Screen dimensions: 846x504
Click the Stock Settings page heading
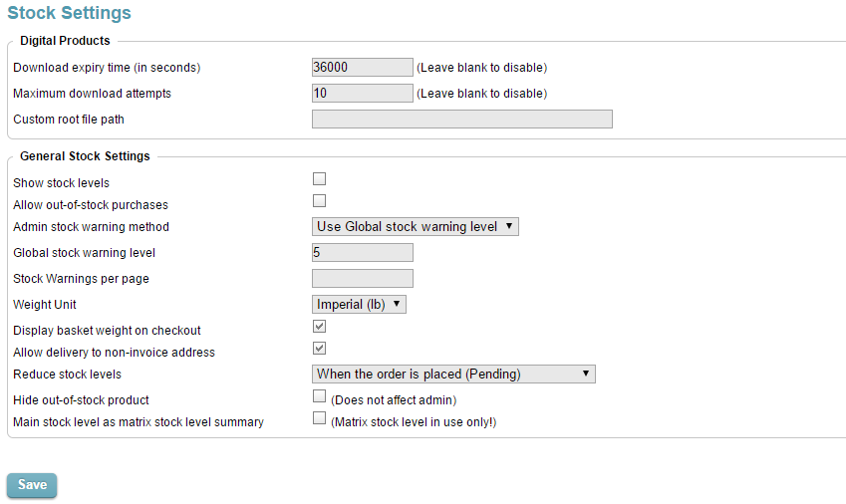click(x=69, y=14)
